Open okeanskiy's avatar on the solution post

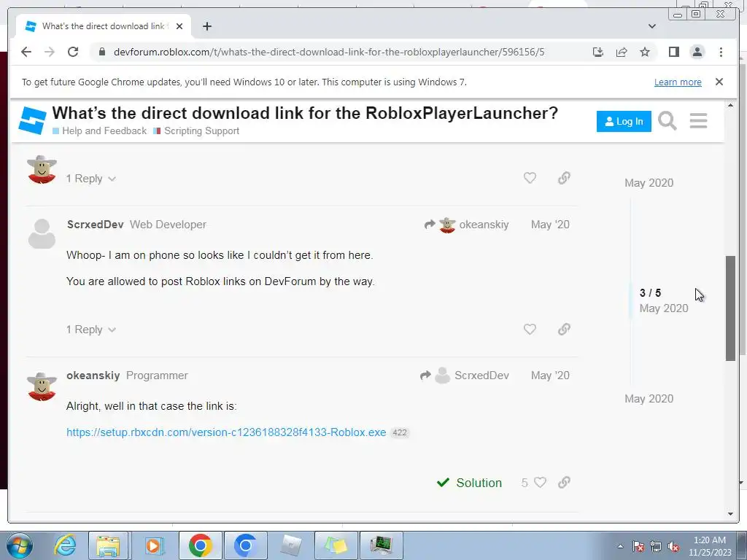[42, 386]
